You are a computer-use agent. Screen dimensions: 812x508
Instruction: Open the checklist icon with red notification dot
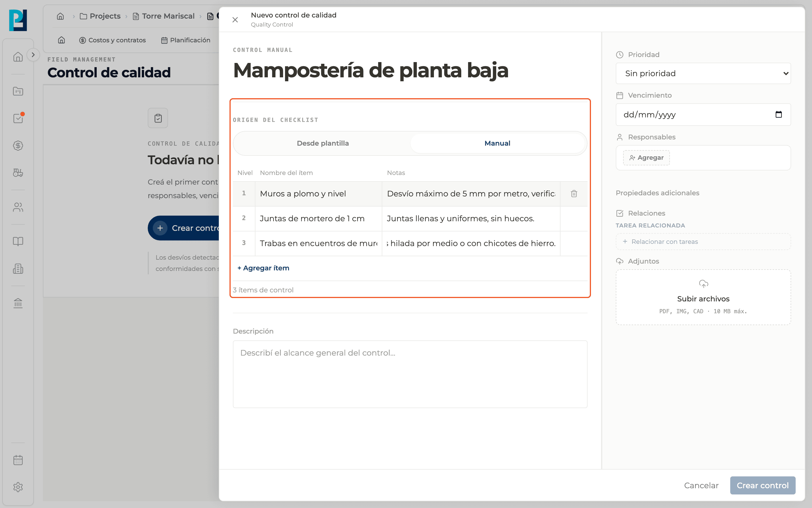[x=18, y=118]
